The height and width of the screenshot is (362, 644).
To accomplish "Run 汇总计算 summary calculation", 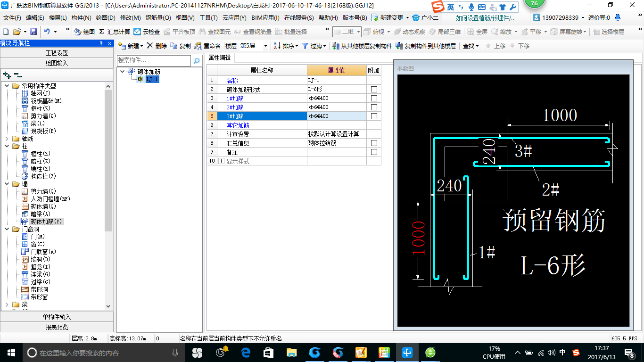I will (x=115, y=32).
